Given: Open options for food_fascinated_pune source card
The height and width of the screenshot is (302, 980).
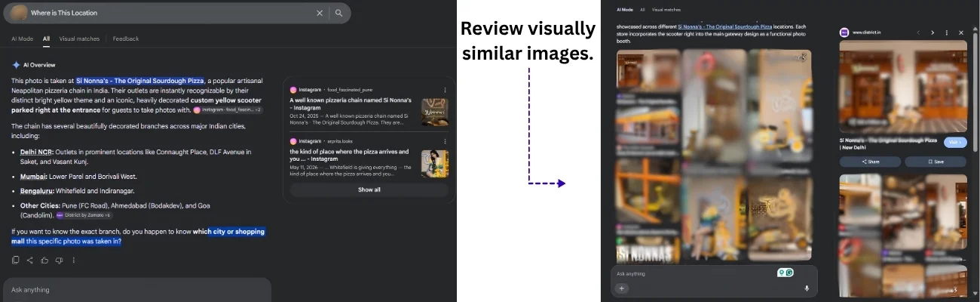Looking at the screenshot, I should click(445, 90).
